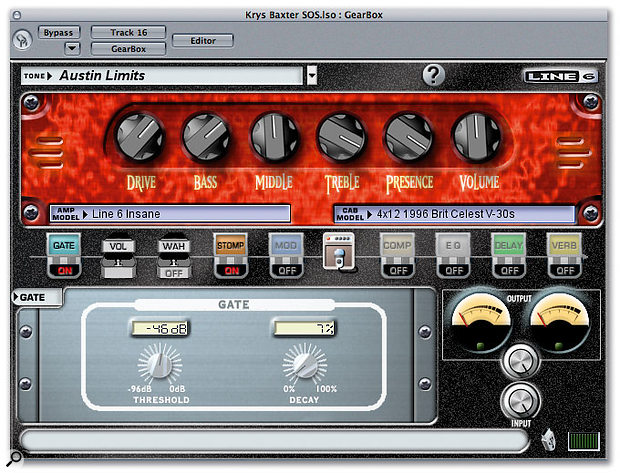Click the 7% decay value display

click(x=304, y=328)
